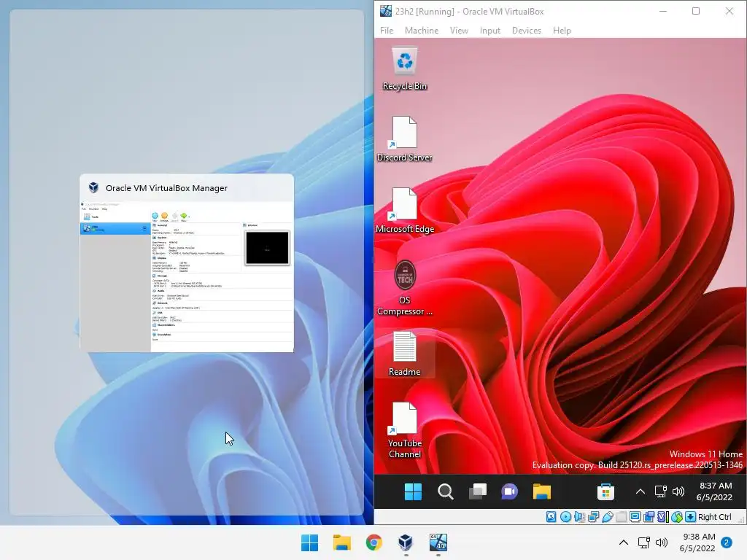Click network icon in guest system tray
Screen dimensions: 747x560
661,491
